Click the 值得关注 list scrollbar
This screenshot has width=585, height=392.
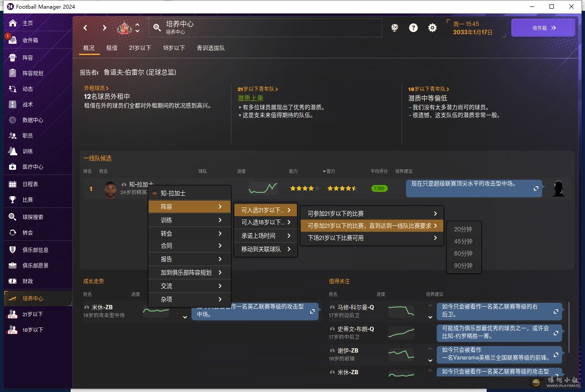pos(569,327)
